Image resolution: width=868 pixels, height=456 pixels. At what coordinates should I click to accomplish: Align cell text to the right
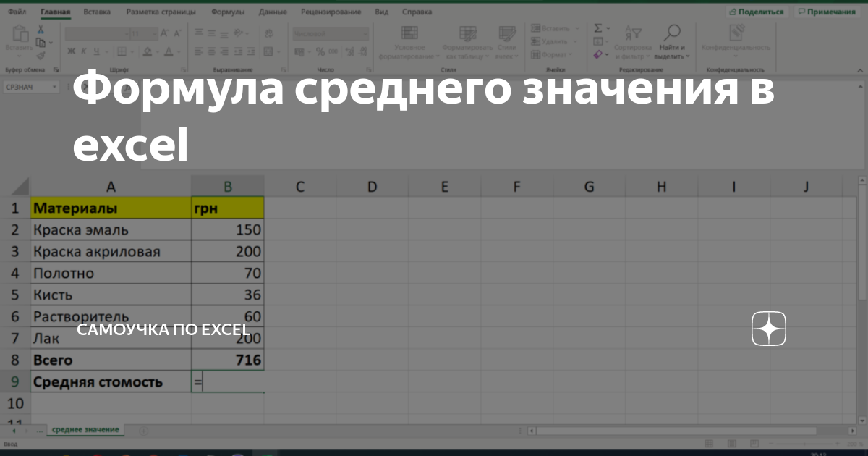click(x=224, y=51)
